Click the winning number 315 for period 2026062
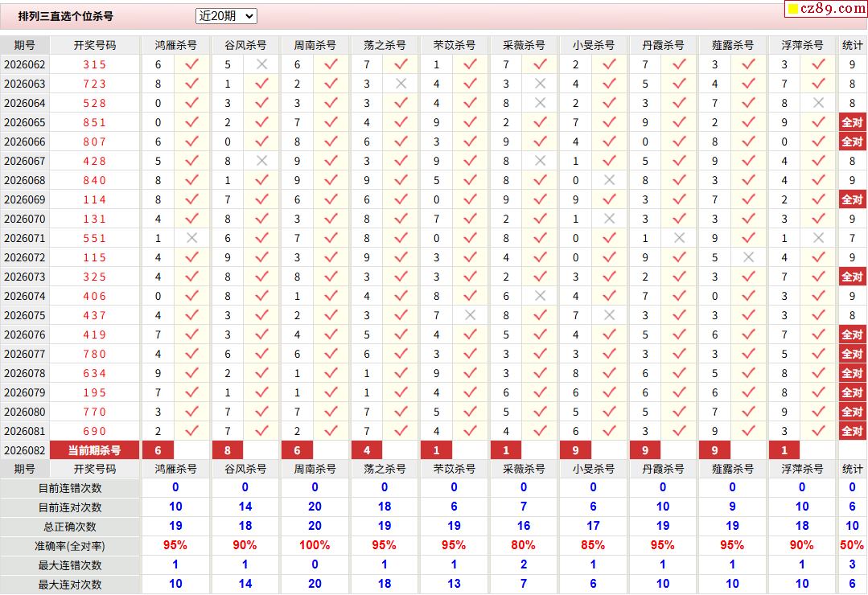The width and height of the screenshot is (868, 595). click(x=95, y=64)
